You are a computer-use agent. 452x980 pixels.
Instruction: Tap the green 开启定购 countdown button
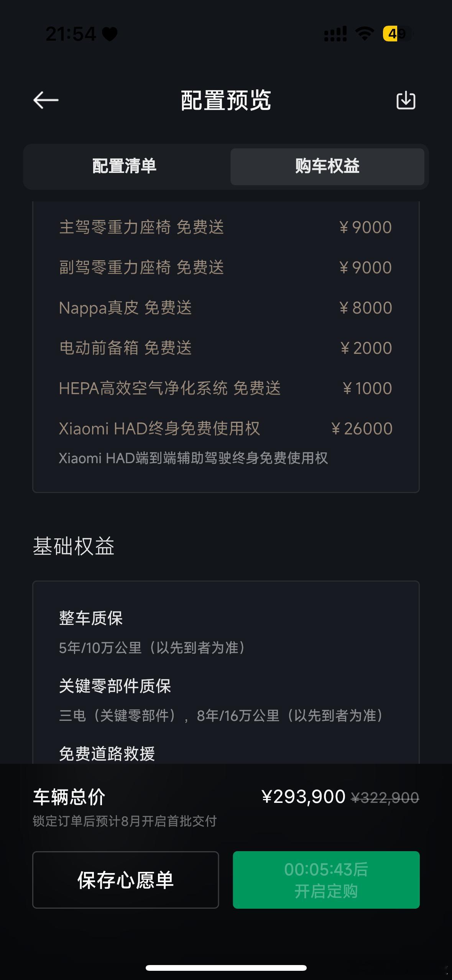point(326,880)
